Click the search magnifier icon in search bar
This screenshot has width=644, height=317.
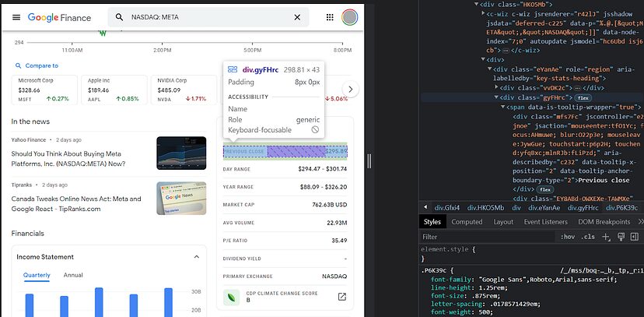[119, 17]
